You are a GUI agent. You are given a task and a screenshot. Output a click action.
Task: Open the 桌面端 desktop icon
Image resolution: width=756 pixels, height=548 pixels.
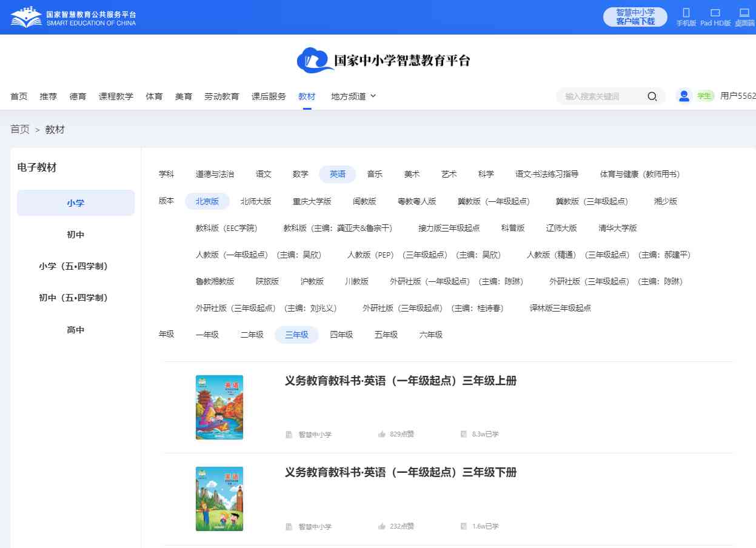click(744, 12)
